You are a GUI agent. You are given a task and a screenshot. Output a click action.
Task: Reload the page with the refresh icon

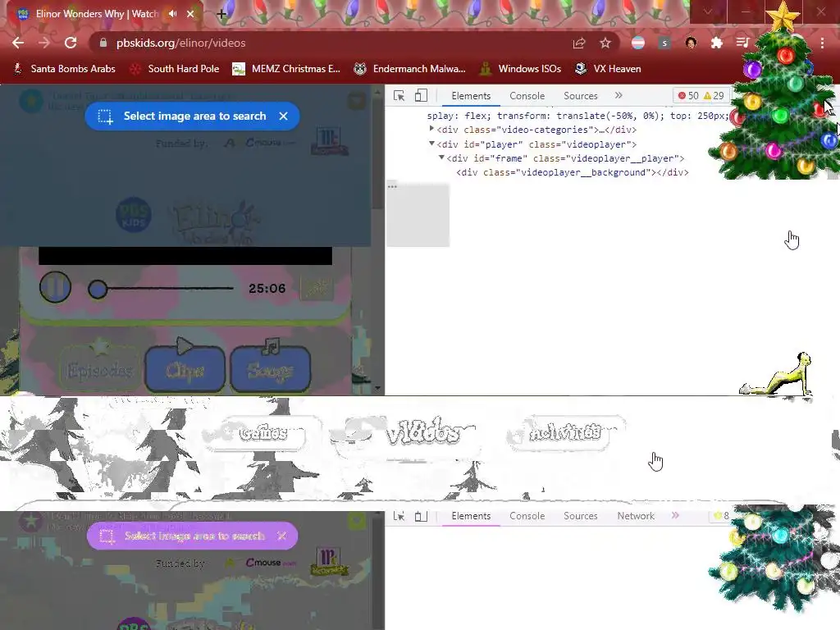coord(71,43)
